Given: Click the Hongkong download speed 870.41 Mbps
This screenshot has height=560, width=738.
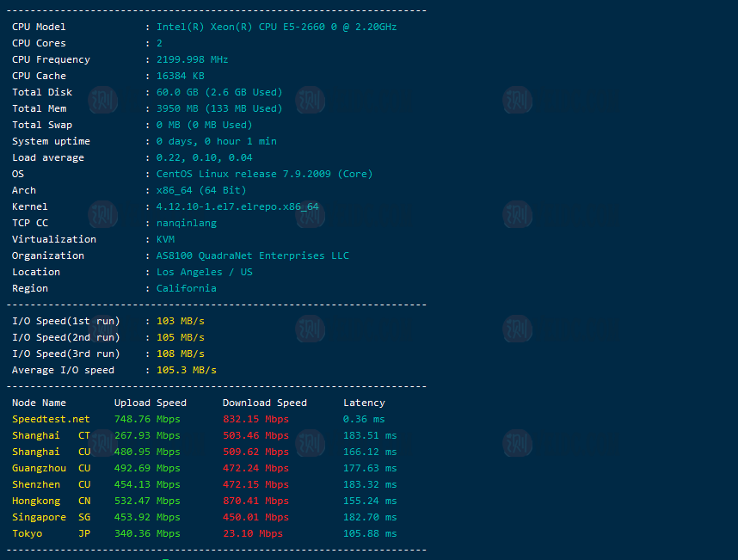Looking at the screenshot, I should coord(255,501).
